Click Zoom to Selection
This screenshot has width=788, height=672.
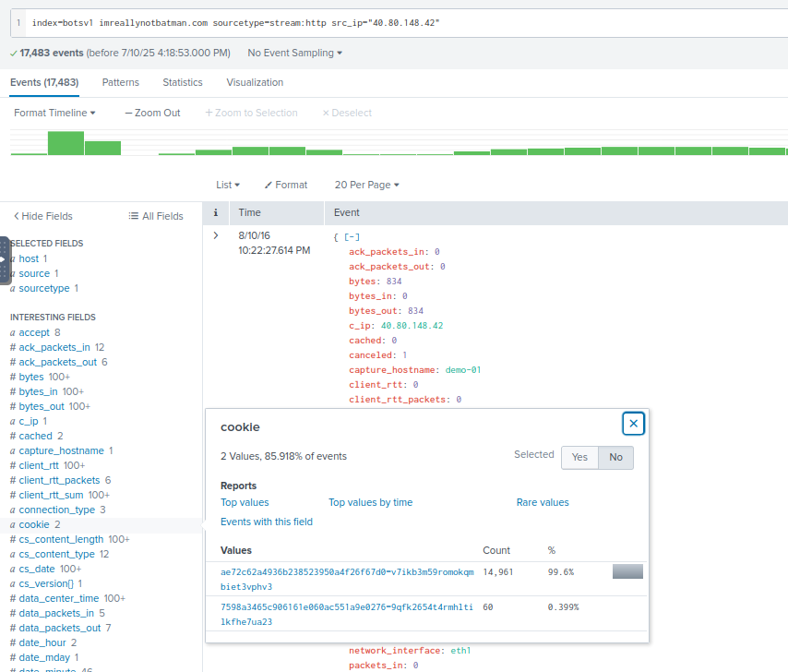(x=251, y=114)
